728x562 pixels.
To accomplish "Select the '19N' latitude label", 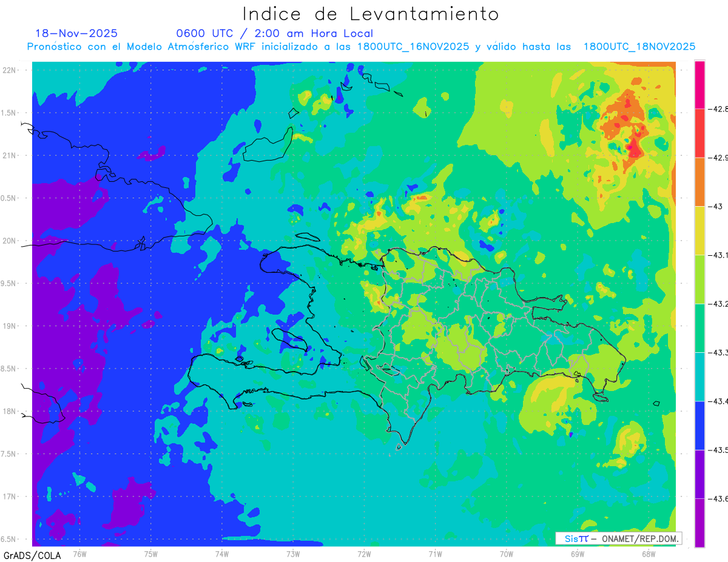I will click(x=10, y=326).
